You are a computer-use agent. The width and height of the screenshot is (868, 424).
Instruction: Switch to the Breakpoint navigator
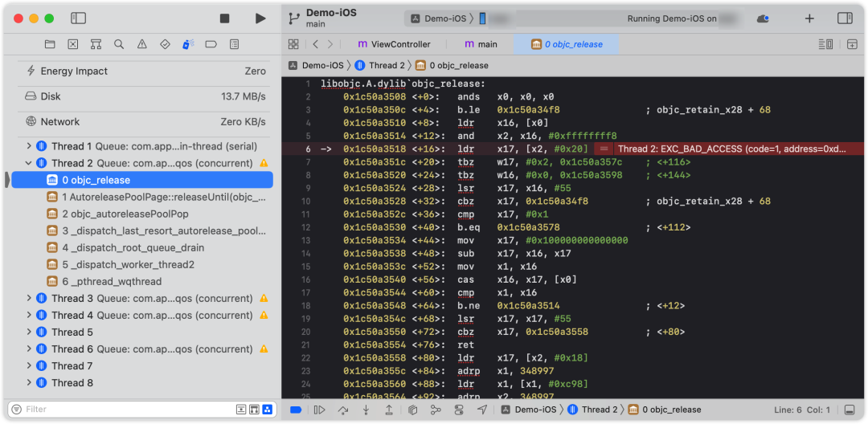click(211, 44)
